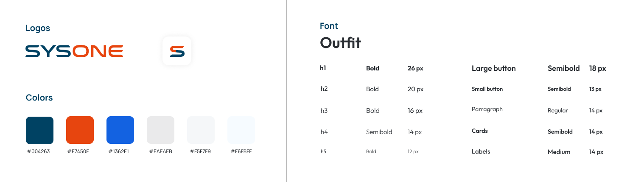644x182 pixels.
Task: Select the light #F5F7F9 color swatch
Action: (x=201, y=130)
